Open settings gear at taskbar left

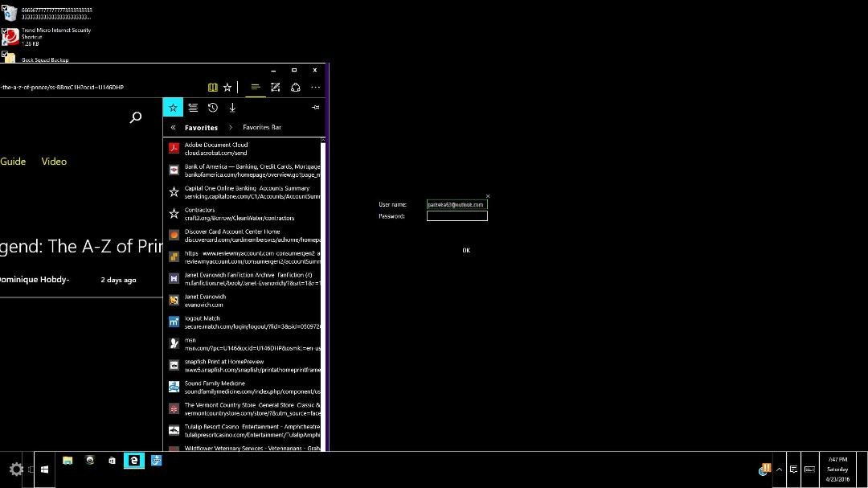(16, 470)
